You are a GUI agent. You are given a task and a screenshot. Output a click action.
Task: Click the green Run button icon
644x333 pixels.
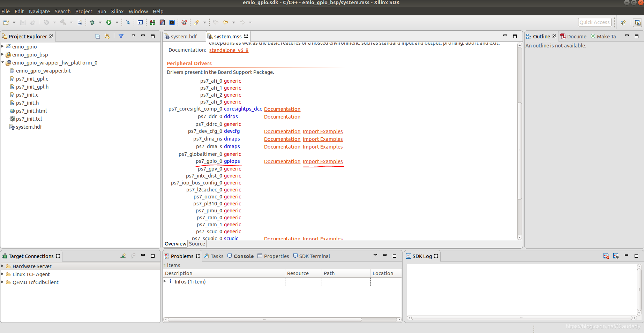[x=109, y=22]
